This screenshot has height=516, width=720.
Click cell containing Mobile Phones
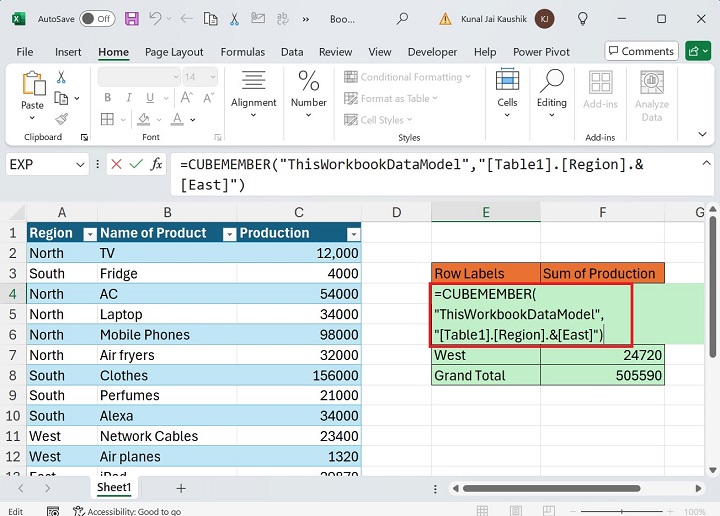coord(145,335)
